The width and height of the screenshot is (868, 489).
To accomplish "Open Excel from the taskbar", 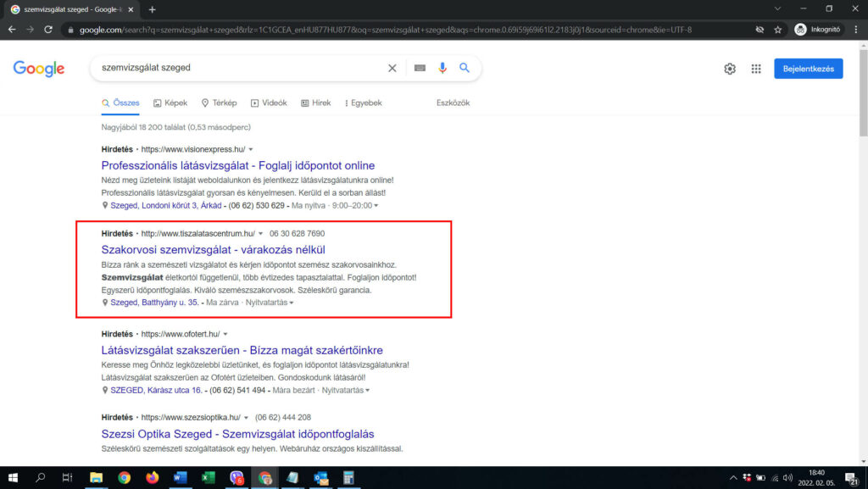I will (209, 477).
